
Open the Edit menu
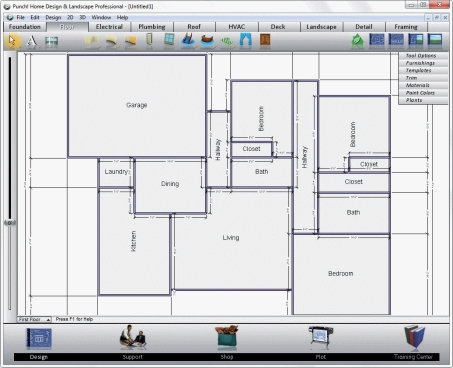coord(35,17)
